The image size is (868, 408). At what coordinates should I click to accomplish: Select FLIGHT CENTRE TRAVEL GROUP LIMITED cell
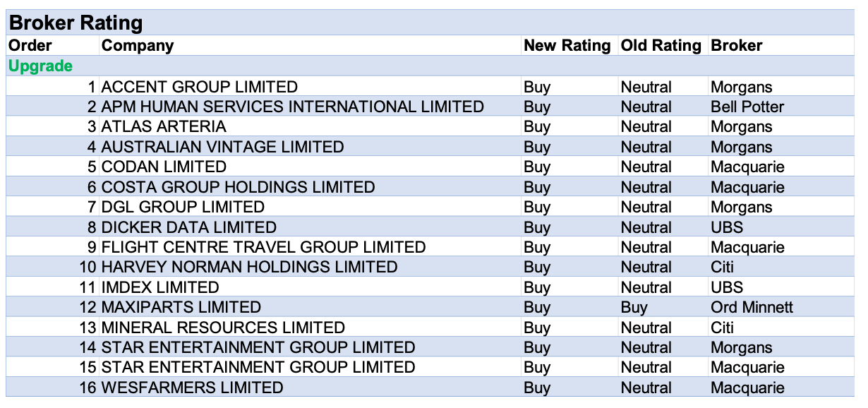click(x=264, y=248)
